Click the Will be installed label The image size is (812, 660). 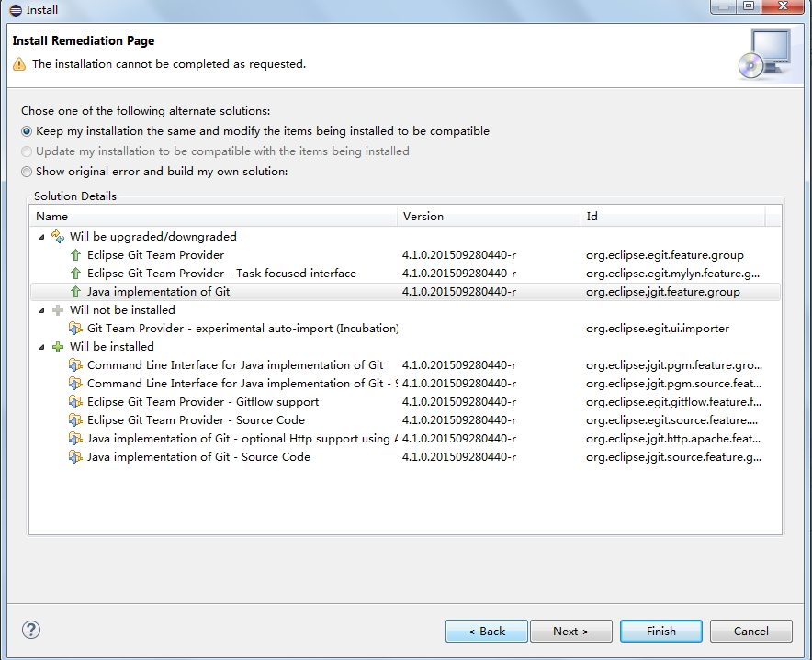coord(112,347)
